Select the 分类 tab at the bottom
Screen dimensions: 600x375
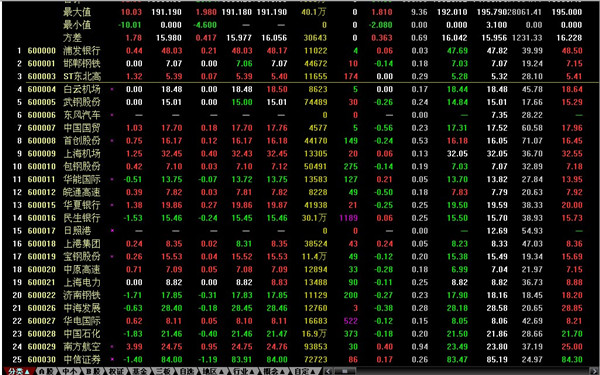click(x=19, y=371)
